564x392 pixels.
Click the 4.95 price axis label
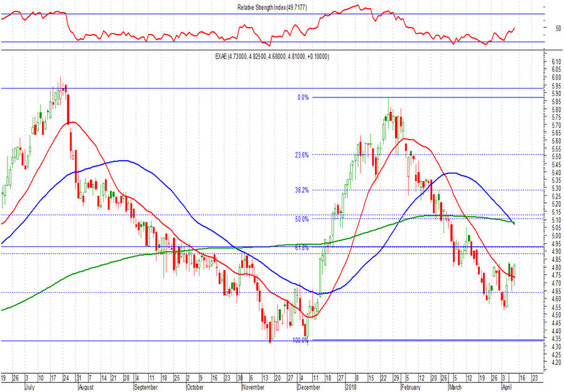(x=556, y=244)
